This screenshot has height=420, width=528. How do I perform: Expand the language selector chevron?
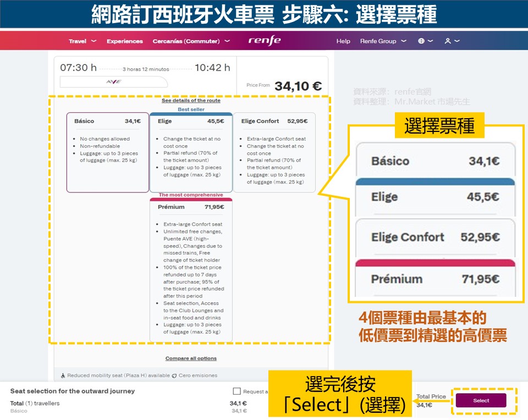[430, 41]
